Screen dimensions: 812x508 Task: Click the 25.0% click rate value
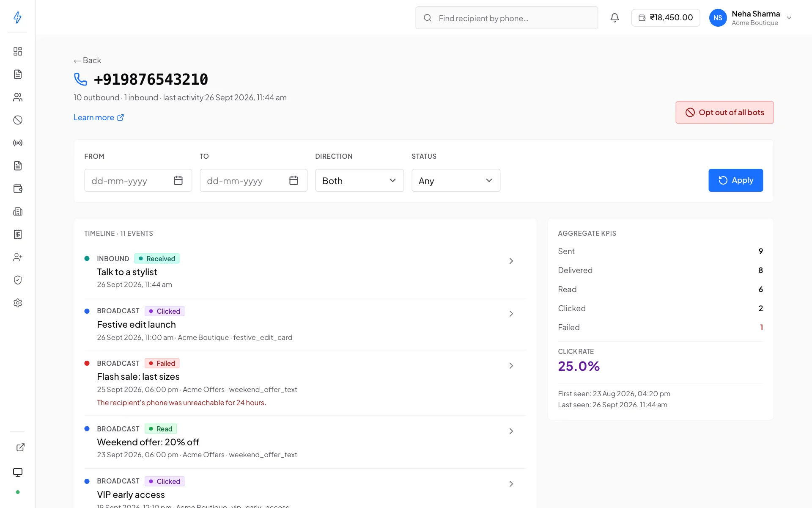[x=579, y=366]
